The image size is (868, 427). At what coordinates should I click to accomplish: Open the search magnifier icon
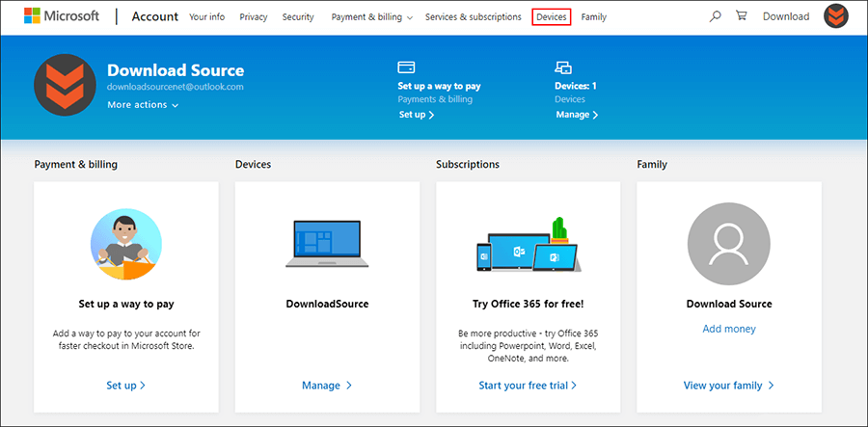pyautogui.click(x=716, y=16)
